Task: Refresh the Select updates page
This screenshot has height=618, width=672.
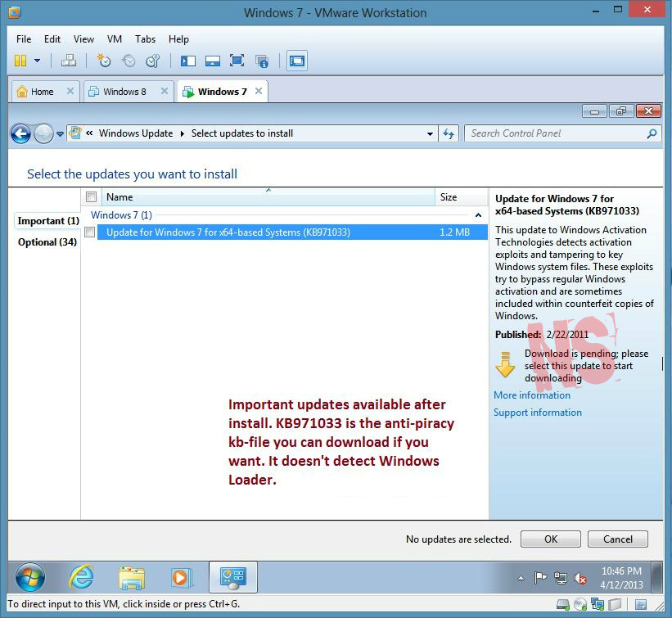Action: pos(449,133)
